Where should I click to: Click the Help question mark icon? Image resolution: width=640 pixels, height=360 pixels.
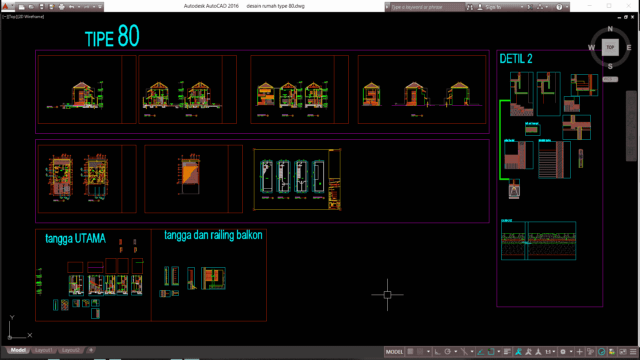[559, 7]
